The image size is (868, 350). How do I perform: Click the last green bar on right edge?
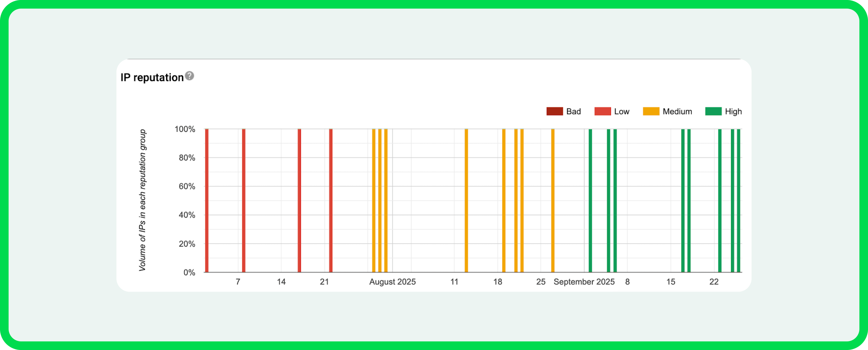738,201
